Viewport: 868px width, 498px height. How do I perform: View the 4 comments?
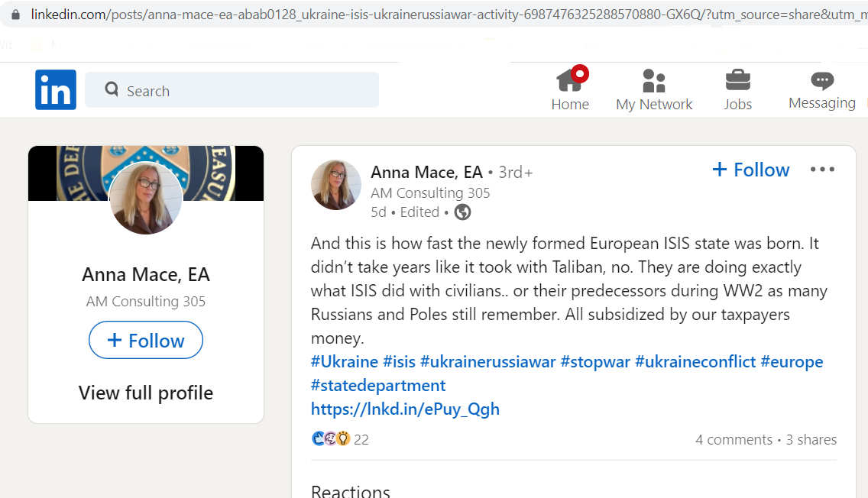click(734, 439)
